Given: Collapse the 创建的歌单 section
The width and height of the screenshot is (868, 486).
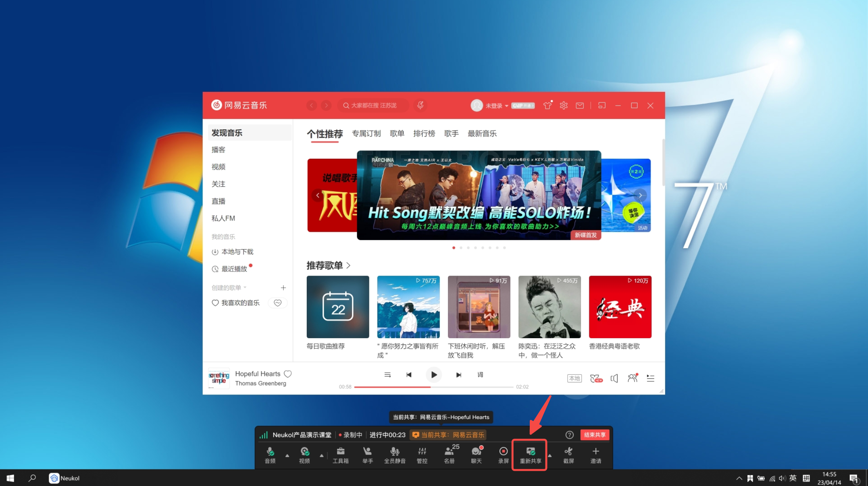Looking at the screenshot, I should point(229,288).
